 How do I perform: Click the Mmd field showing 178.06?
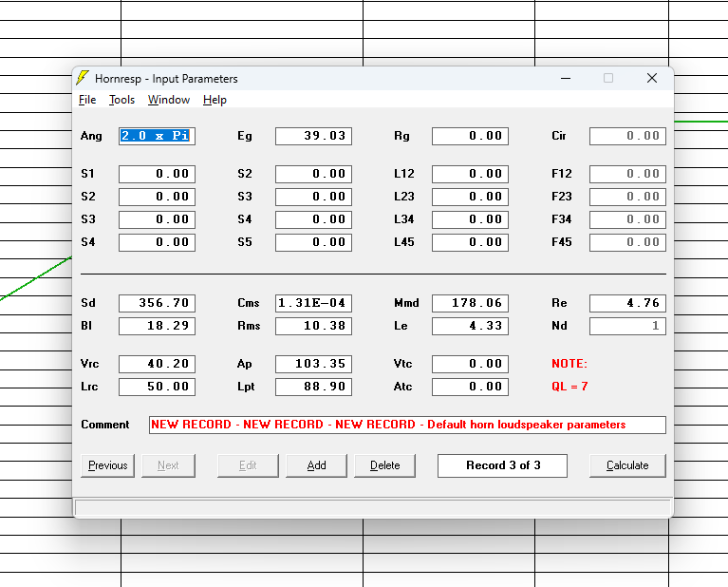click(470, 303)
